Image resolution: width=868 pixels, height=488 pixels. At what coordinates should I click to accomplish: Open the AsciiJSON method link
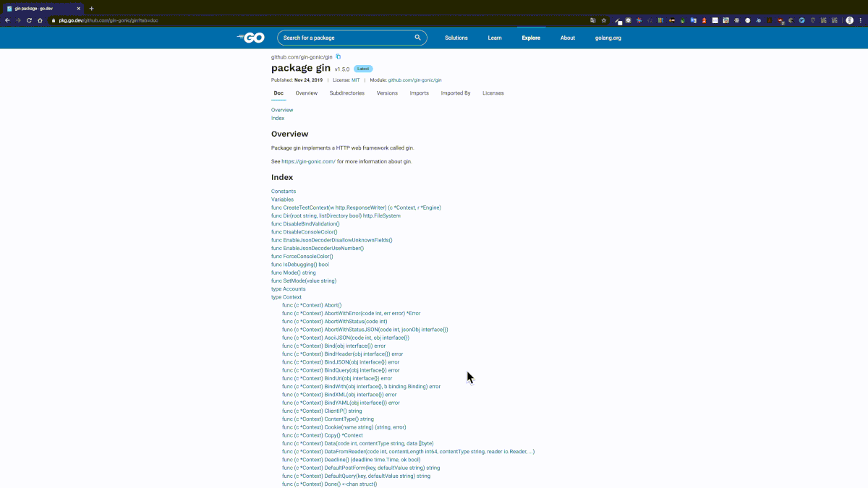(346, 338)
